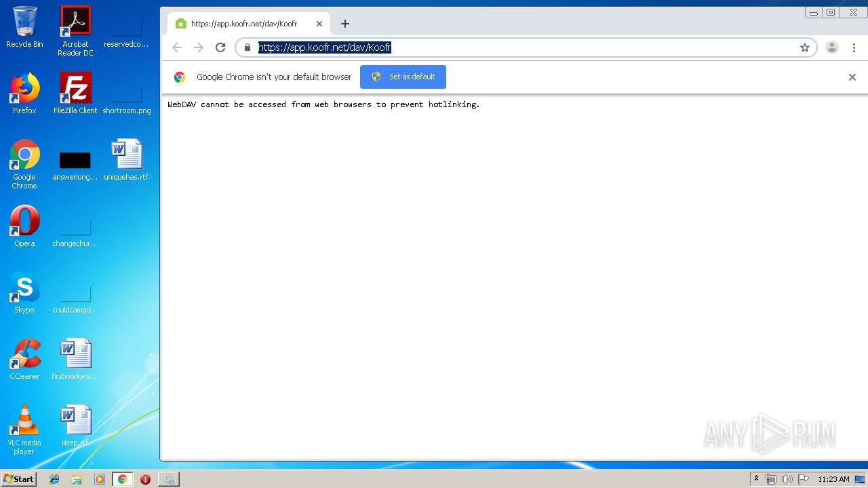Screen dimensions: 868x488
Task: Go back to the previous page
Action: (177, 47)
